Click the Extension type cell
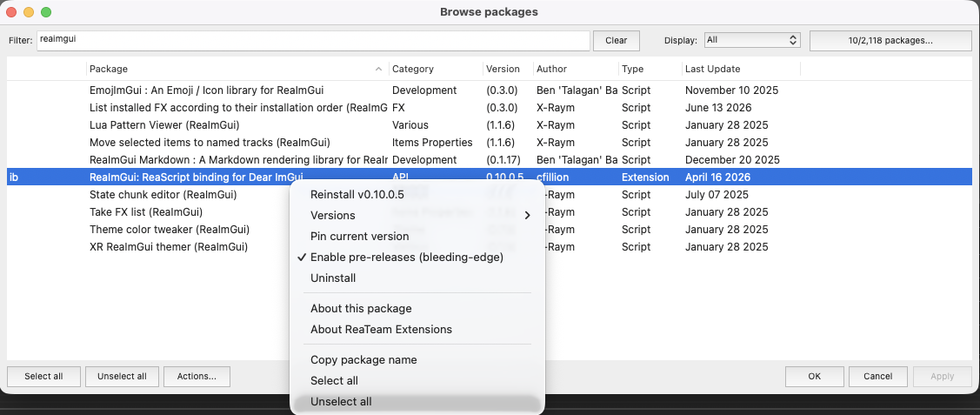The image size is (980, 415). click(x=645, y=177)
